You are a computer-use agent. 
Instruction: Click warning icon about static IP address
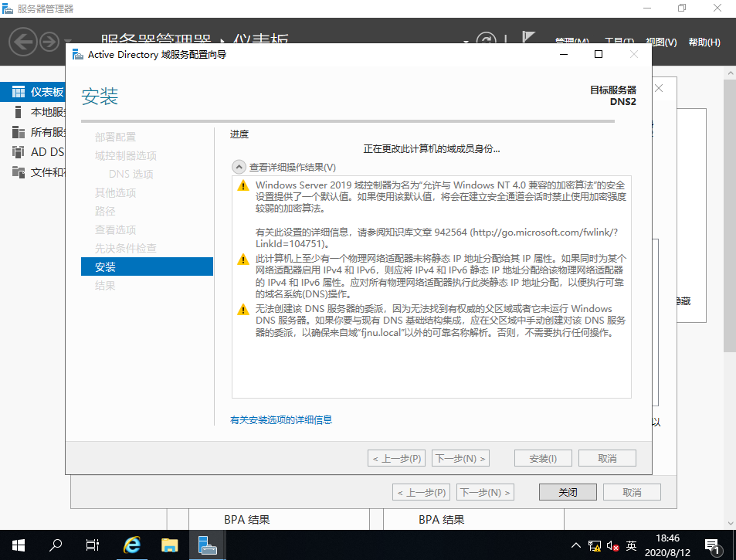[x=243, y=259]
